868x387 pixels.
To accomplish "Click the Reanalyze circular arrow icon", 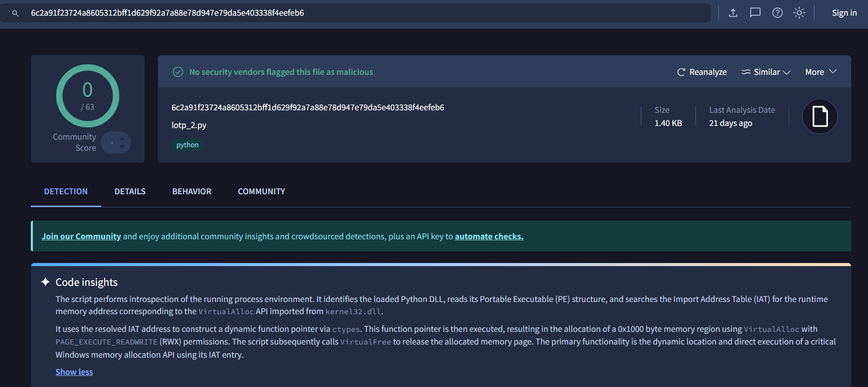I will (681, 72).
